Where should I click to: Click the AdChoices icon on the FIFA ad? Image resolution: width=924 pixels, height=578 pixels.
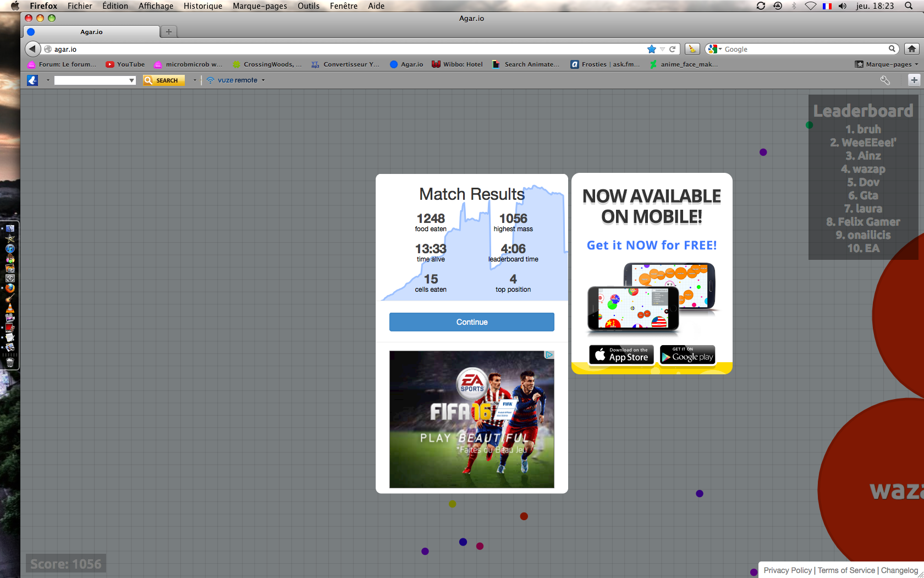pyautogui.click(x=549, y=355)
